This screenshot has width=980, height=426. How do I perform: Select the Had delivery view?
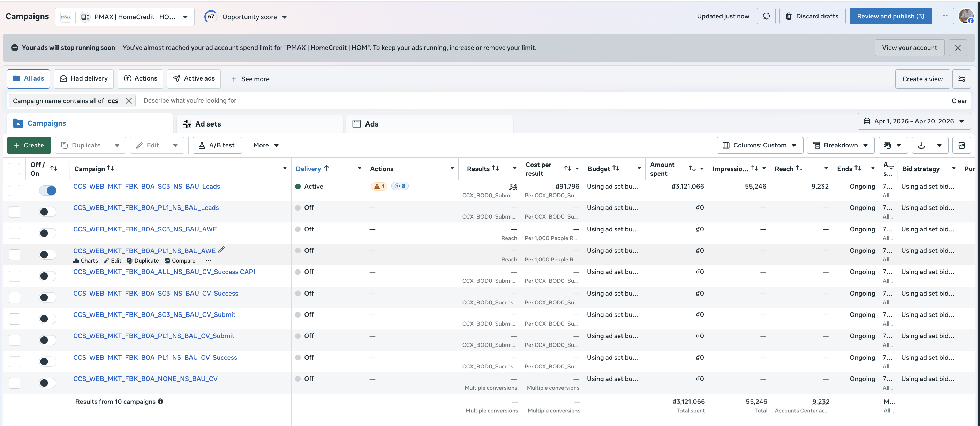point(84,79)
